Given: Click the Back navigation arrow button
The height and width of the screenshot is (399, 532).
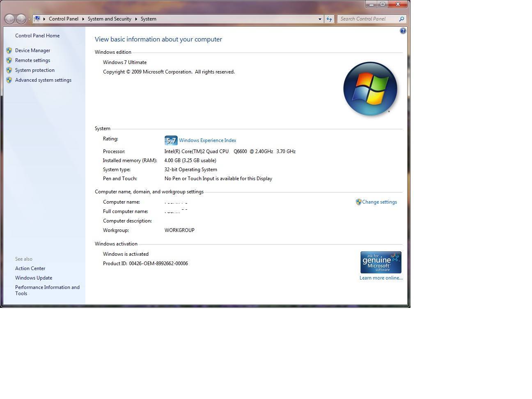Looking at the screenshot, I should (9, 19).
